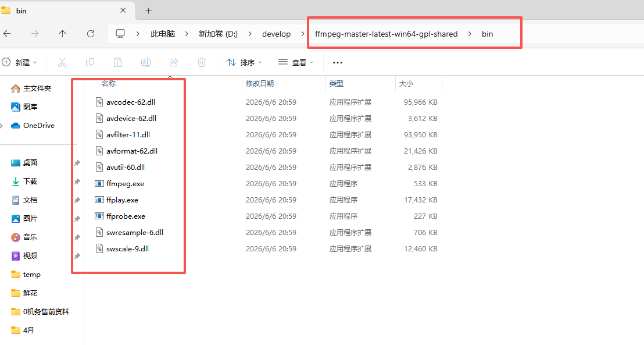The height and width of the screenshot is (345, 644).
Task: Expand chevron before bin in address bar
Action: coord(470,34)
